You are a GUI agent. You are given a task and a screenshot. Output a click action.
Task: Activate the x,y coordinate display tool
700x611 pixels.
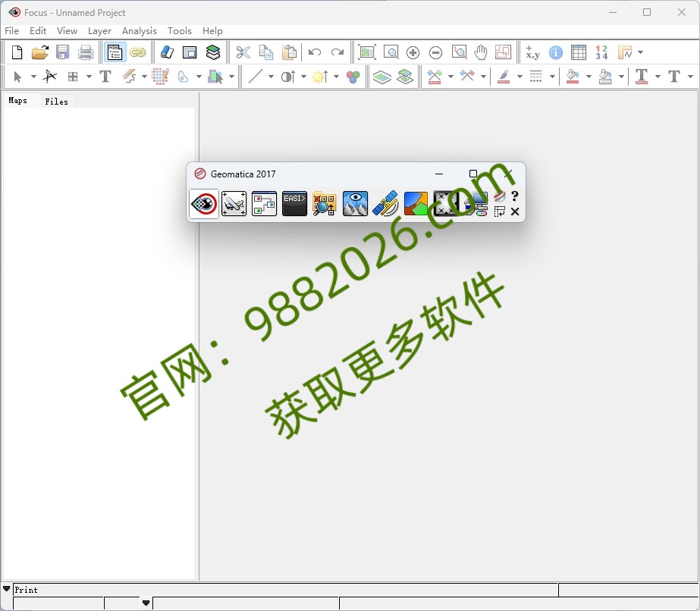click(x=533, y=53)
